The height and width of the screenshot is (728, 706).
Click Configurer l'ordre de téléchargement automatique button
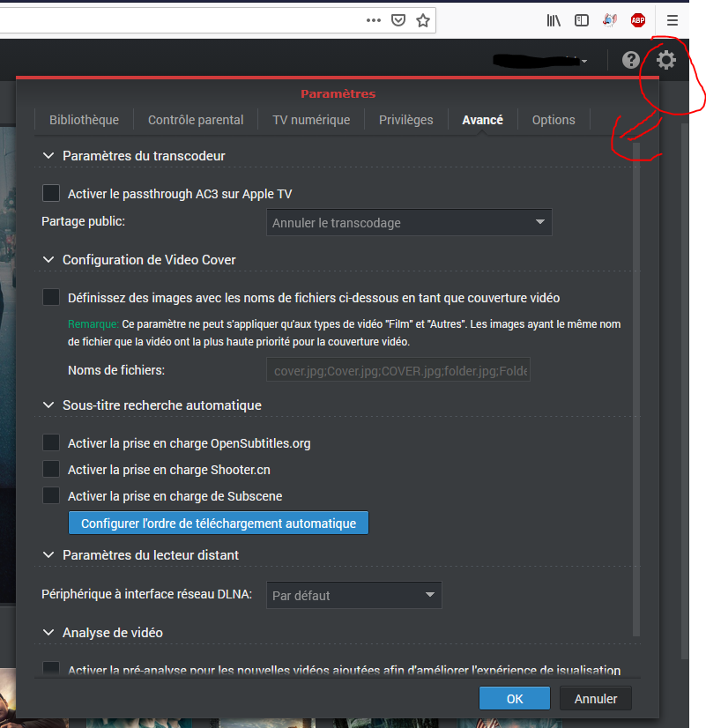click(219, 524)
